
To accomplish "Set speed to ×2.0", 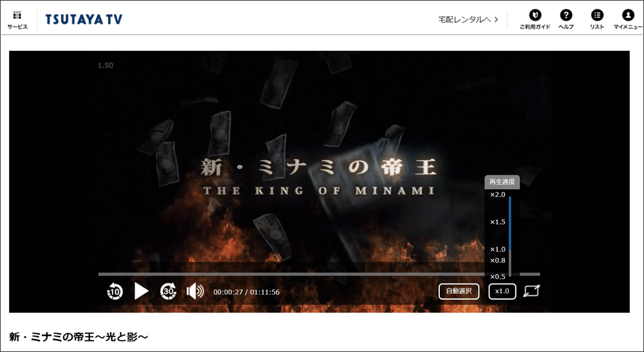I will click(497, 195).
